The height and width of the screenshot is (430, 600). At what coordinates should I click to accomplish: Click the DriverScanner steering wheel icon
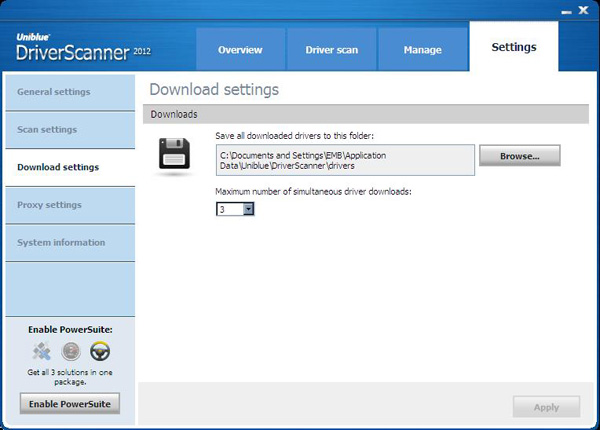coord(100,351)
